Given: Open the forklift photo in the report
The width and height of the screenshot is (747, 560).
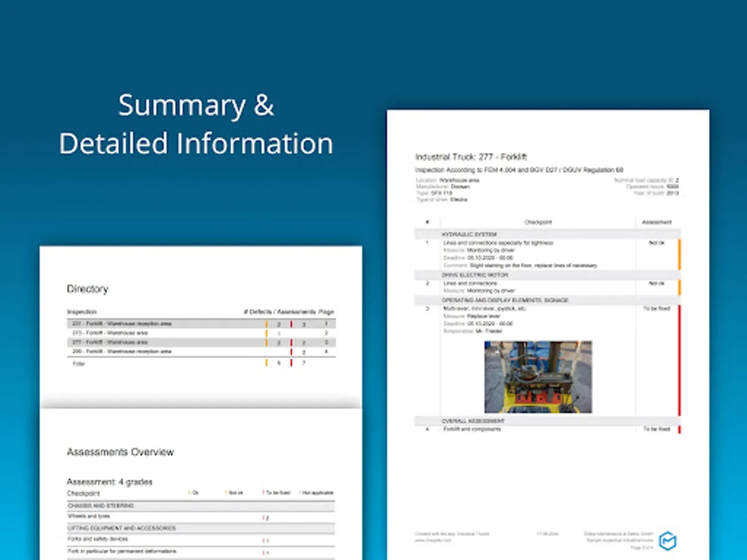Looking at the screenshot, I should pos(538,377).
